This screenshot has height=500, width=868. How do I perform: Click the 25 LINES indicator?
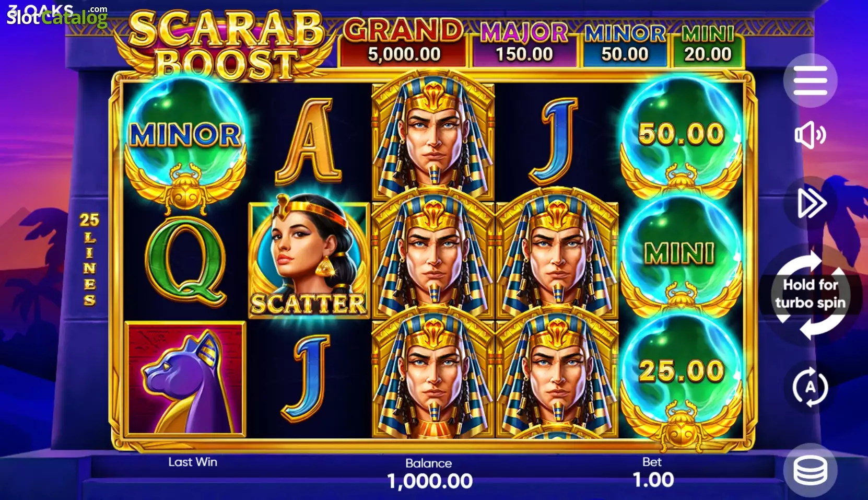point(89,259)
